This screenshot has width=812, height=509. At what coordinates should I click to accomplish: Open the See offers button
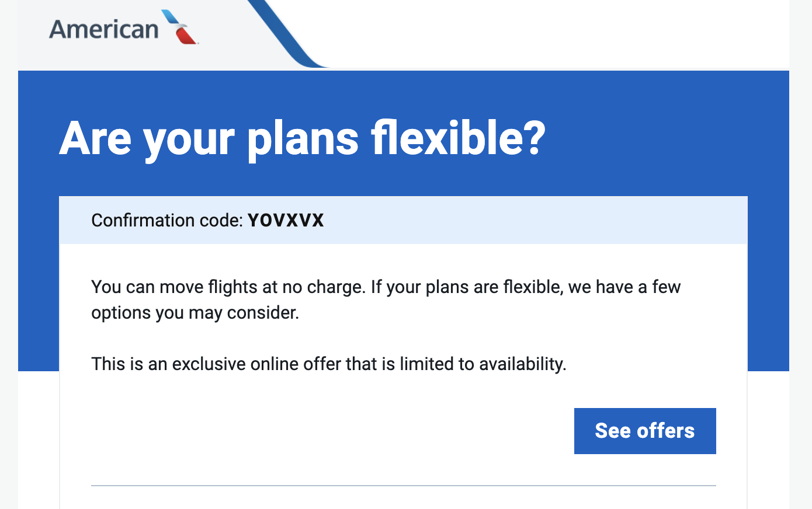click(645, 431)
